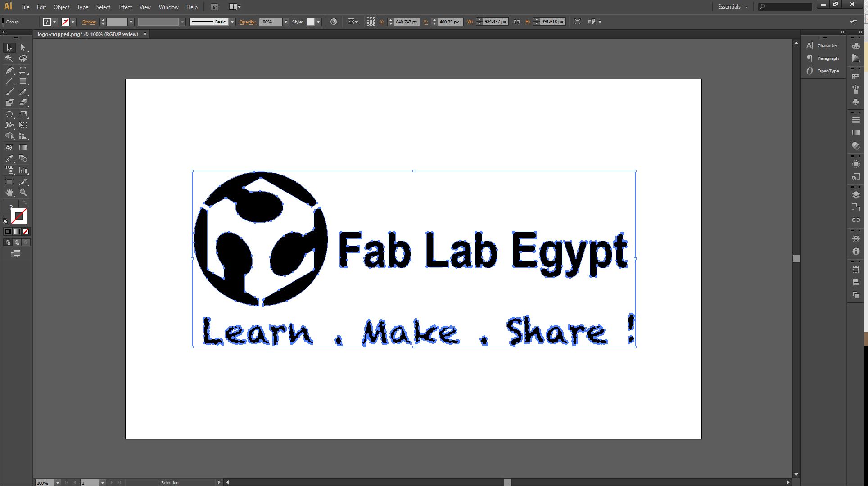
Task: Choose the Gradient tool
Action: 23,148
